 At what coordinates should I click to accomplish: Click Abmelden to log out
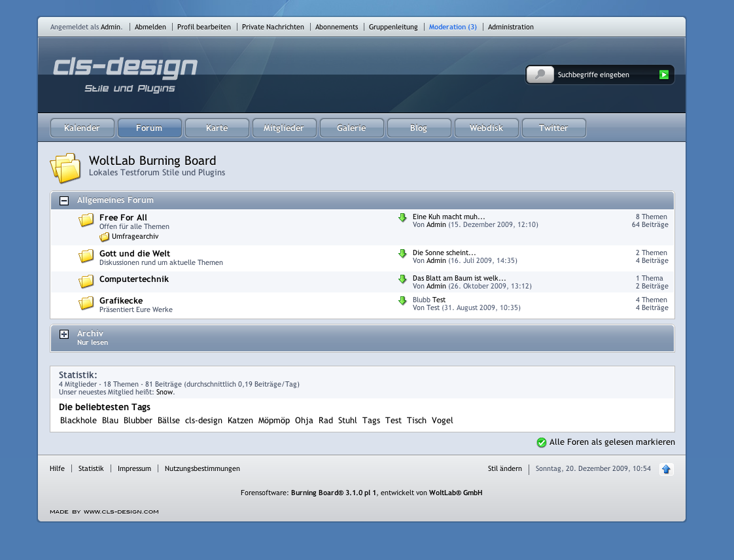(x=150, y=27)
